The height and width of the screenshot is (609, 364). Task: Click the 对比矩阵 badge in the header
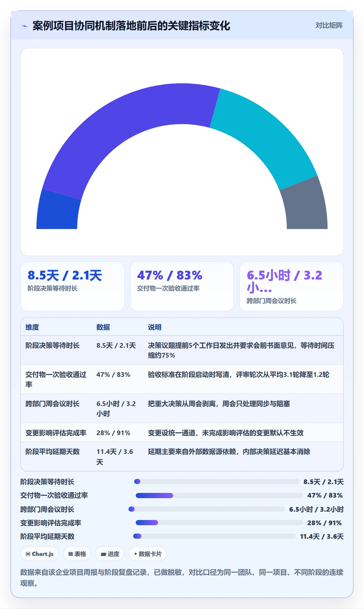pos(329,26)
